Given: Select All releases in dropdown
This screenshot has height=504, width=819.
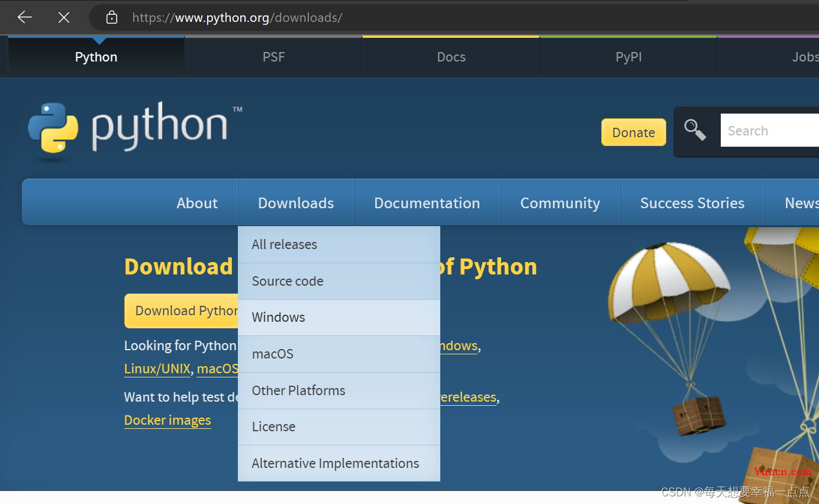Looking at the screenshot, I should (x=339, y=244).
